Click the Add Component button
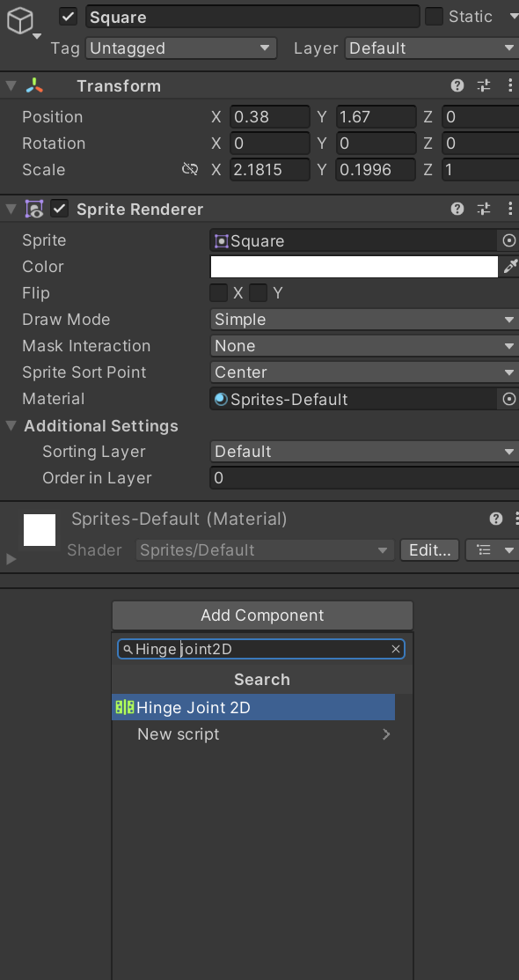This screenshot has width=519, height=980. coord(262,615)
